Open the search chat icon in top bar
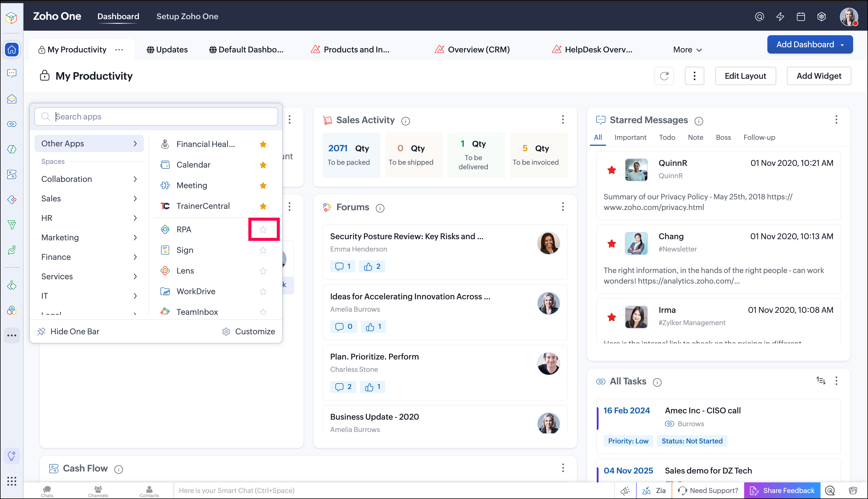Viewport: 868px width, 499px height. point(760,16)
